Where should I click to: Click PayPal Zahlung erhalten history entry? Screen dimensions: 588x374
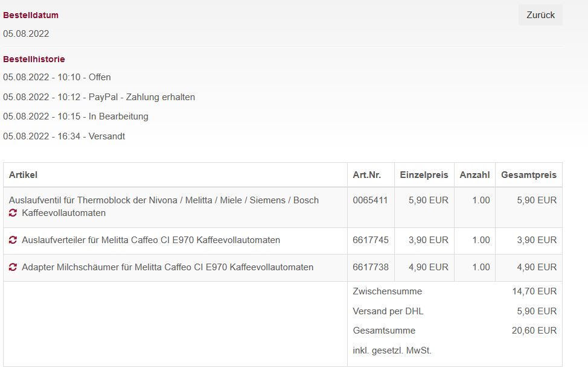point(99,97)
